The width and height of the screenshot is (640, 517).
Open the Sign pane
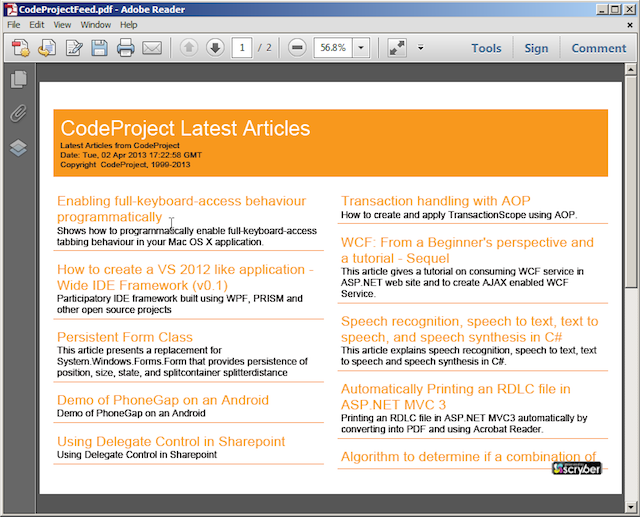536,48
